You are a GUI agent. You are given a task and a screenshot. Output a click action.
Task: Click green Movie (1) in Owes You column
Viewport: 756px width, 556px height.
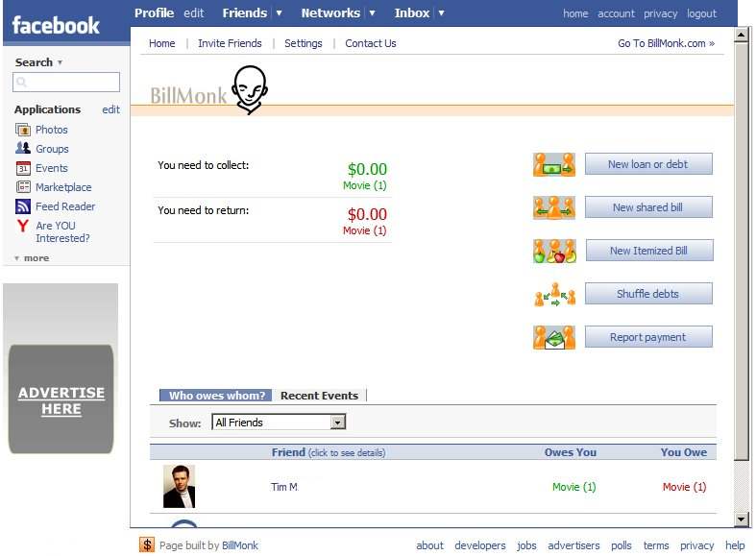pos(573,487)
